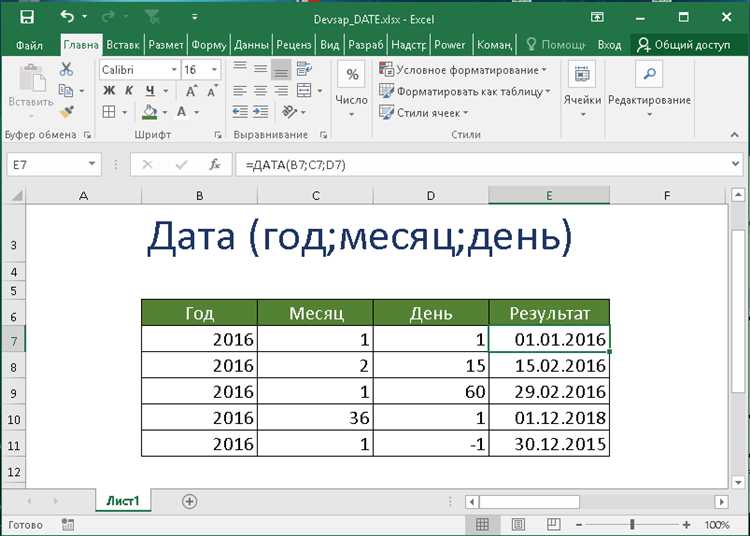Click the Paste (Вставить) clipboard icon
This screenshot has height=536, width=750.
(32, 78)
